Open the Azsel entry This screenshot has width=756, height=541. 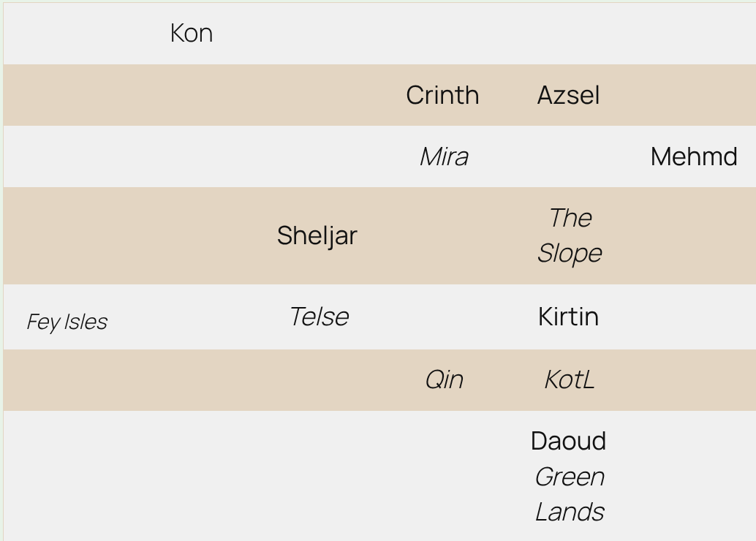568,95
